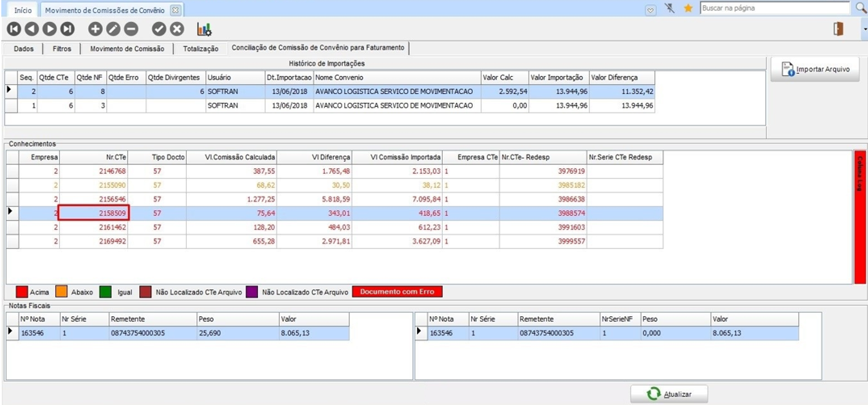Edit the record with pencil icon
Screen dimensions: 868x405
point(113,29)
